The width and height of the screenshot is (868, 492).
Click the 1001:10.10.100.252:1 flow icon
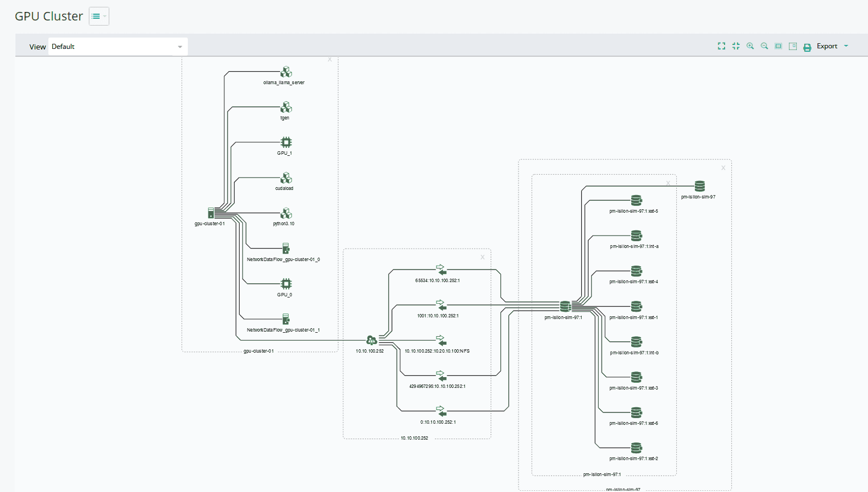(x=441, y=305)
